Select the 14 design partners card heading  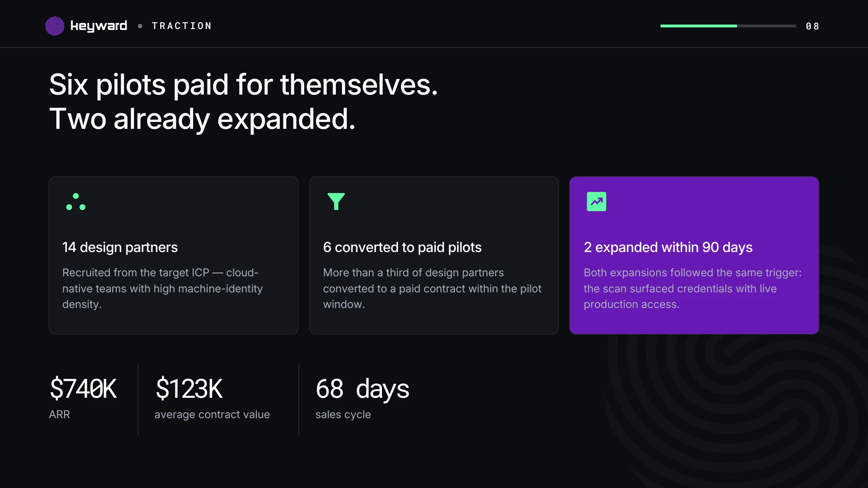(x=120, y=247)
